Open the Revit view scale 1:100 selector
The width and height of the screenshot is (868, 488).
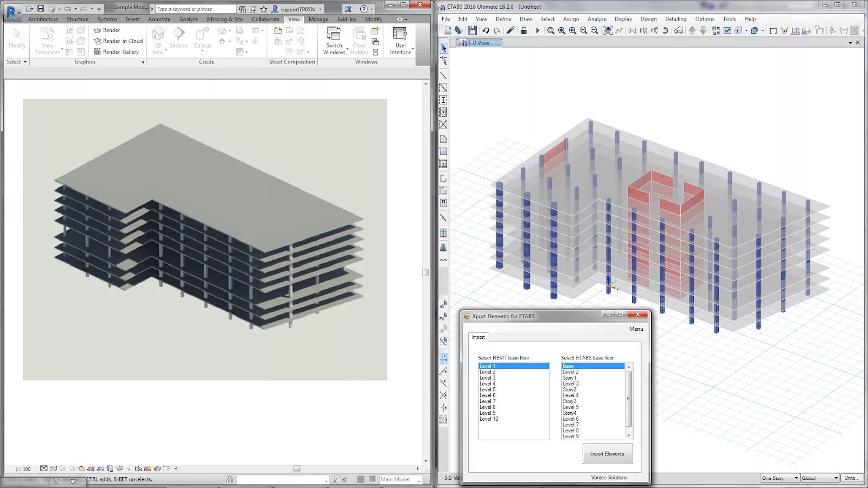(x=23, y=469)
